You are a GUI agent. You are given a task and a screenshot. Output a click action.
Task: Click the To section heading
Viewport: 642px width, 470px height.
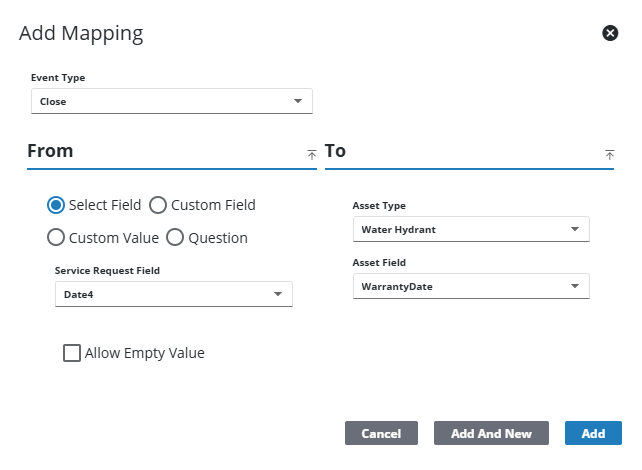335,151
